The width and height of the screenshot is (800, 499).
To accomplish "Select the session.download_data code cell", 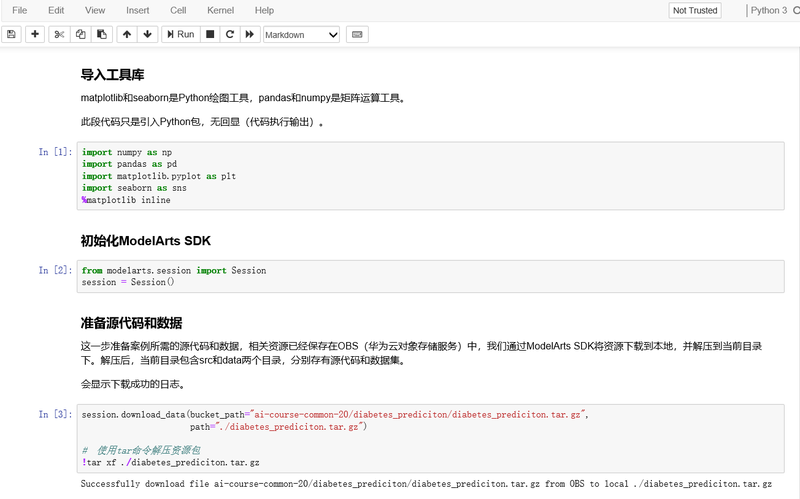I will pos(431,438).
